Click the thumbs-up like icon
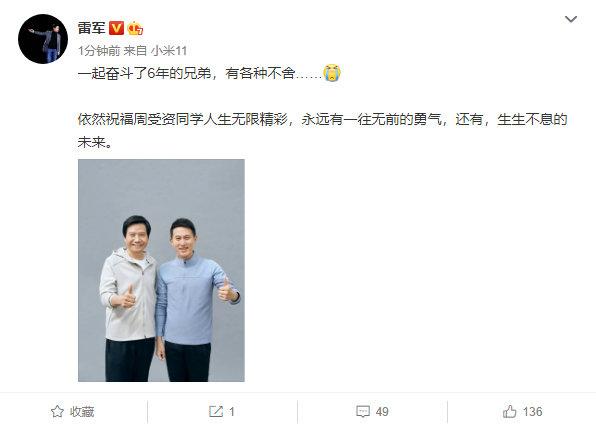 tap(509, 411)
